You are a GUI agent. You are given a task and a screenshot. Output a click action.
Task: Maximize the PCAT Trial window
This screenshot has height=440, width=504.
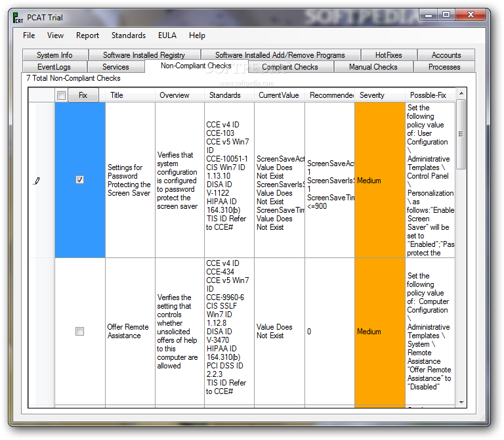(x=446, y=15)
